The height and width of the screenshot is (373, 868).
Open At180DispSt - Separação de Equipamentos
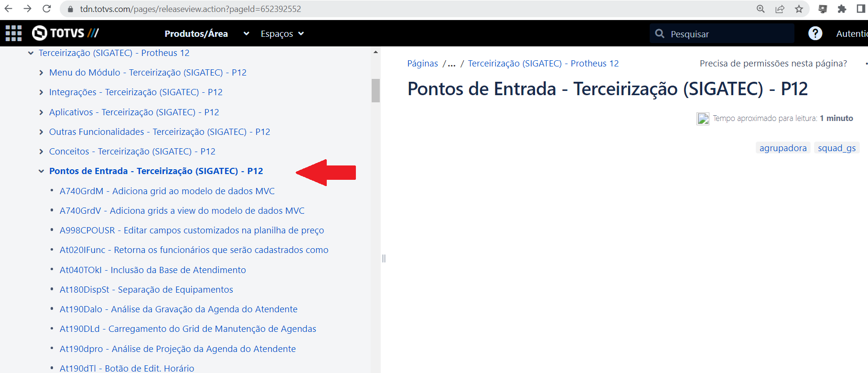pos(146,290)
